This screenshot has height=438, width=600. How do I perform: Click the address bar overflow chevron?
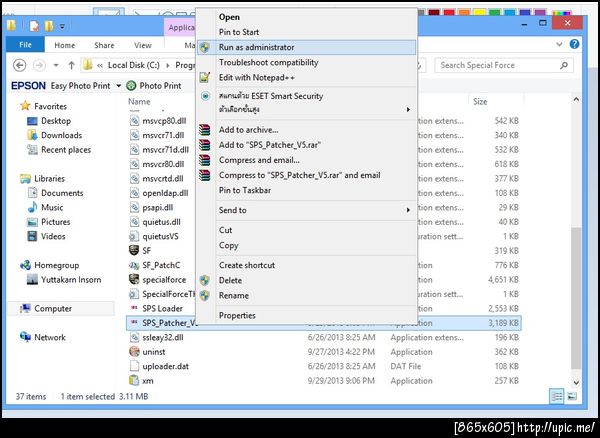pyautogui.click(x=100, y=65)
